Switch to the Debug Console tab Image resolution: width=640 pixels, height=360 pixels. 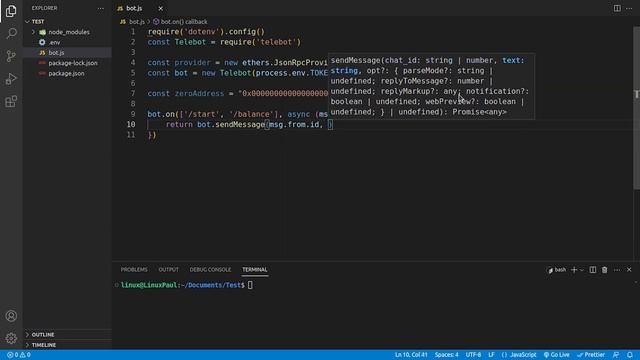(210, 270)
